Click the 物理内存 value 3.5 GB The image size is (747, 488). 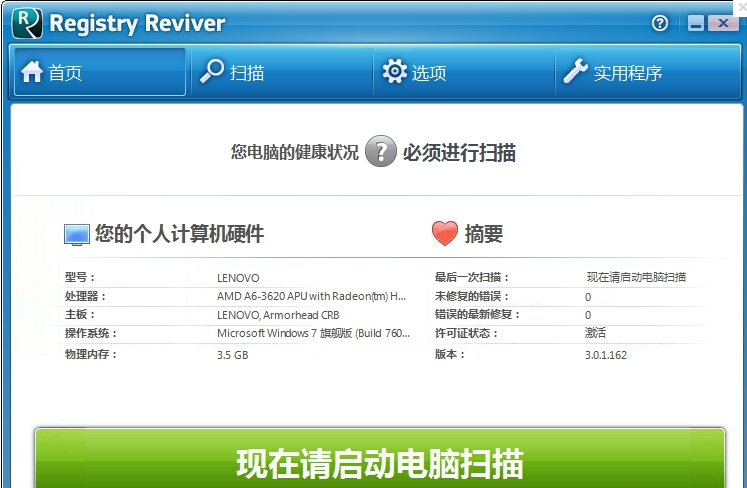(232, 355)
